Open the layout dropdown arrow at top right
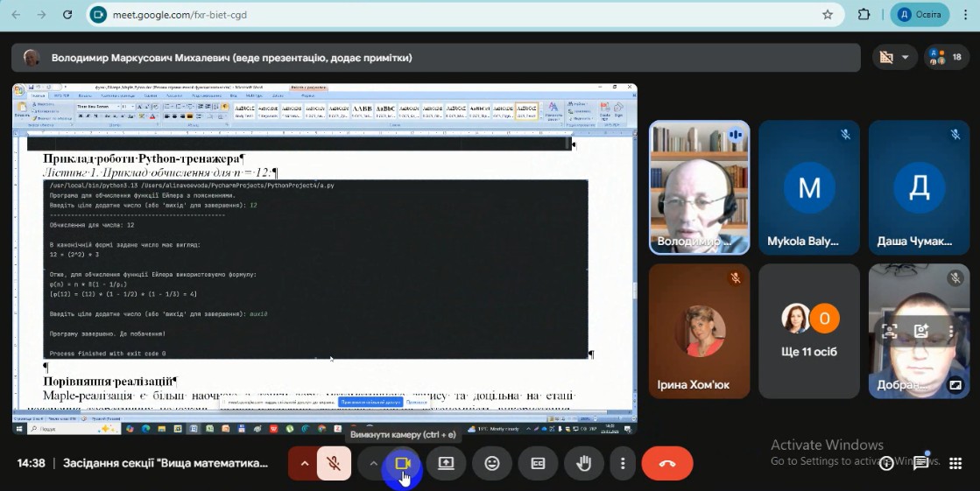Screen dimensions: 980x491 tap(905, 58)
